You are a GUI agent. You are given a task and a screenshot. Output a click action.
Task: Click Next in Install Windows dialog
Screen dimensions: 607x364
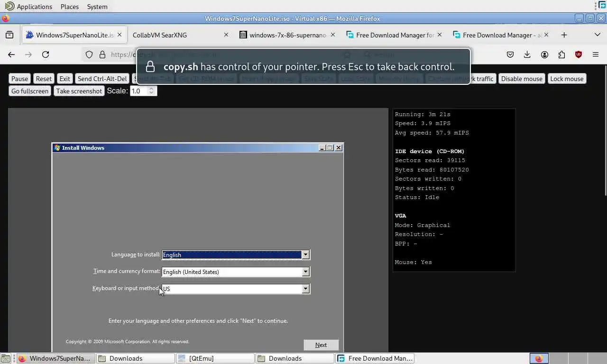click(x=321, y=345)
